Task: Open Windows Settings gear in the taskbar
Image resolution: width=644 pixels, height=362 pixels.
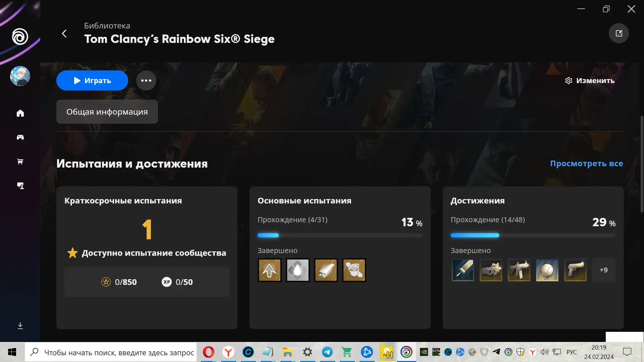Action: tap(308, 352)
